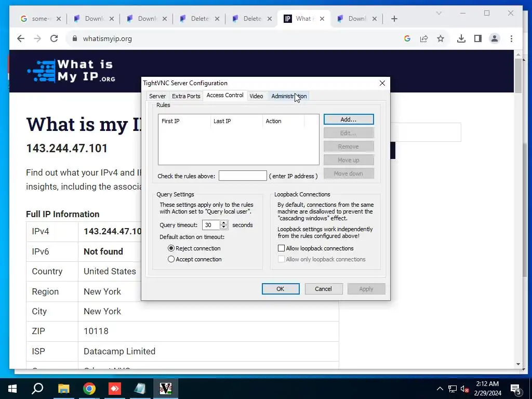
Task: Open the clock showing 2:12 AM
Action: click(487, 389)
